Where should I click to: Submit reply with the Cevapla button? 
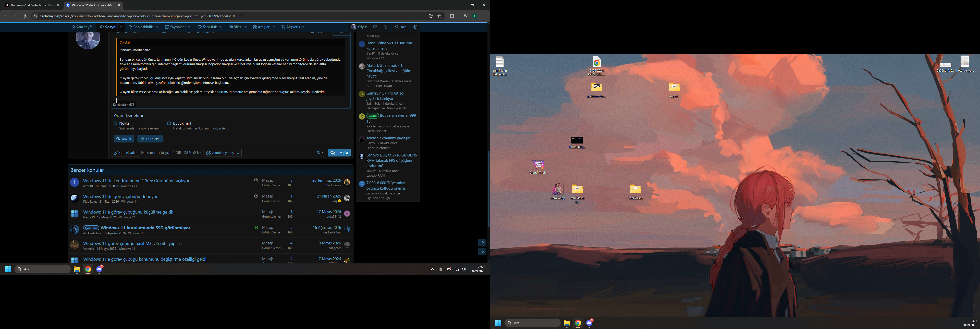coord(339,153)
